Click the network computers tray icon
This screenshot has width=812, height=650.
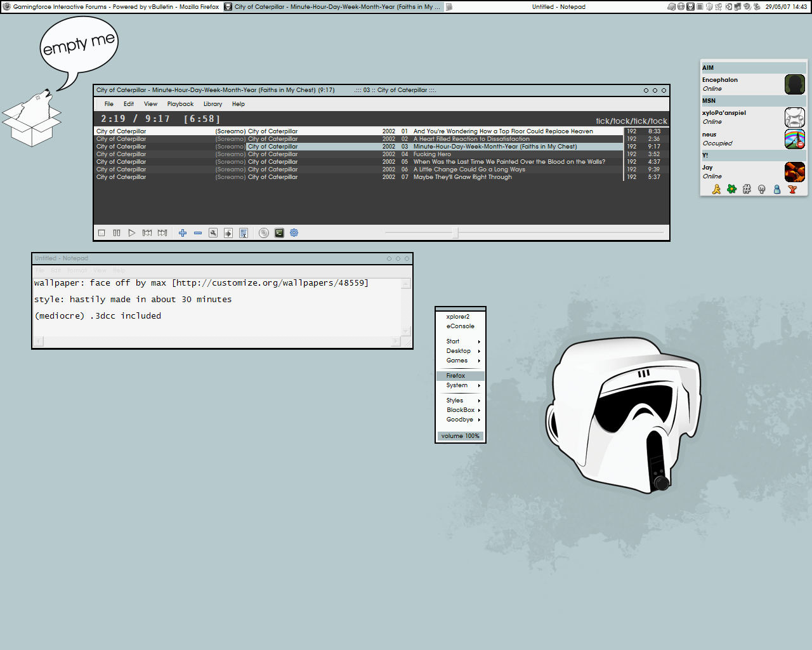coord(738,6)
